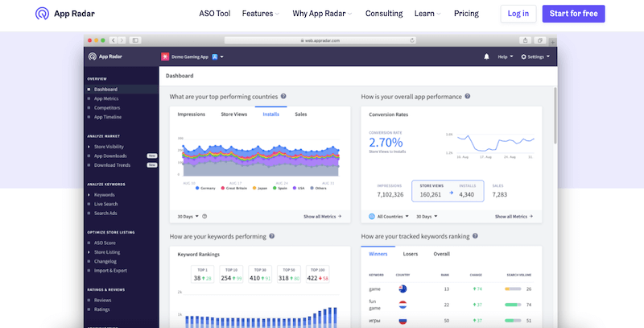Click help icon beside keywords performing

pyautogui.click(x=271, y=236)
